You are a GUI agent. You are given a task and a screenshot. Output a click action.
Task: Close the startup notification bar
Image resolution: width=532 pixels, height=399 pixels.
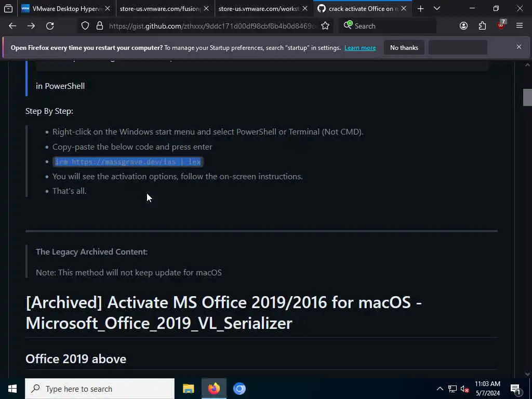(519, 47)
